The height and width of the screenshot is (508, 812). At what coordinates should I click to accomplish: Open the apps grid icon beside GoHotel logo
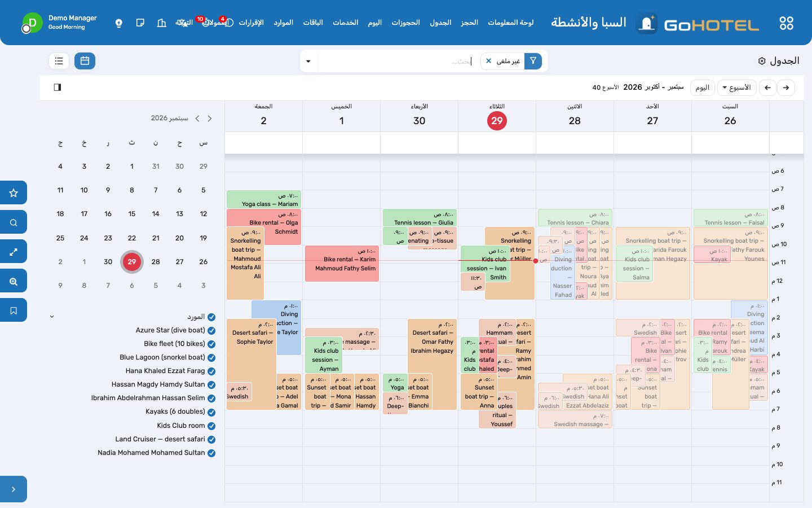(786, 23)
